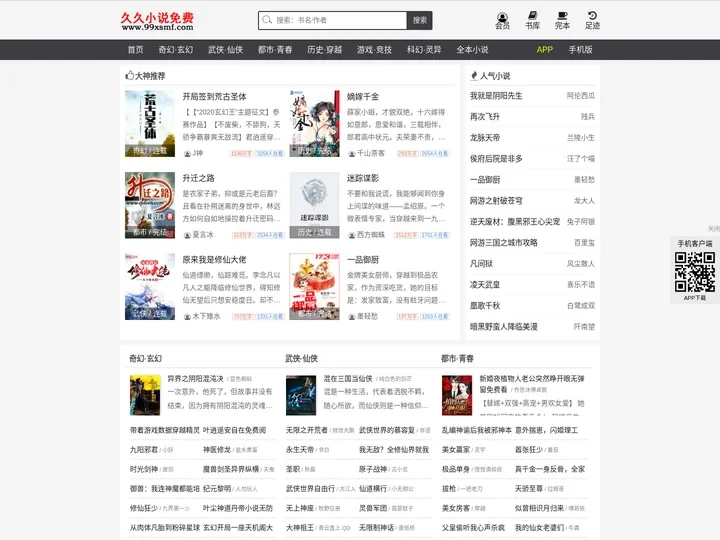The width and height of the screenshot is (720, 540).
Task: Open 游戏·竞技 navigation category
Action: pos(374,50)
